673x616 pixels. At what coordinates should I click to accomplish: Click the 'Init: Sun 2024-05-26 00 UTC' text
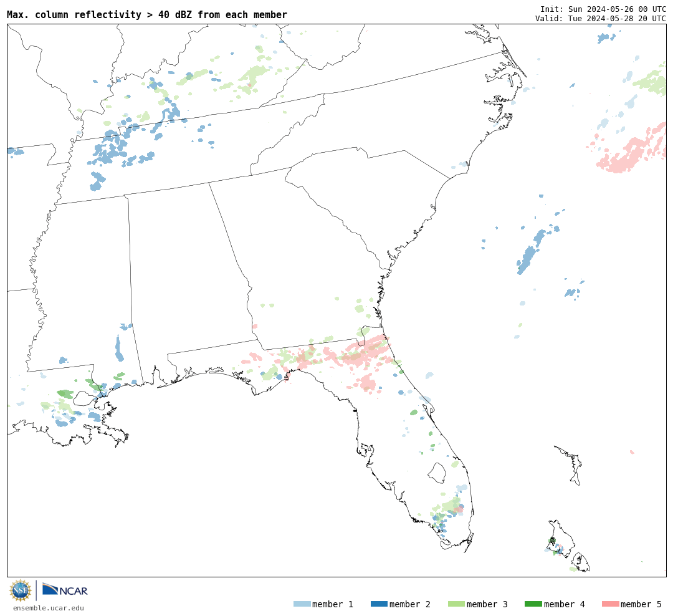[603, 9]
